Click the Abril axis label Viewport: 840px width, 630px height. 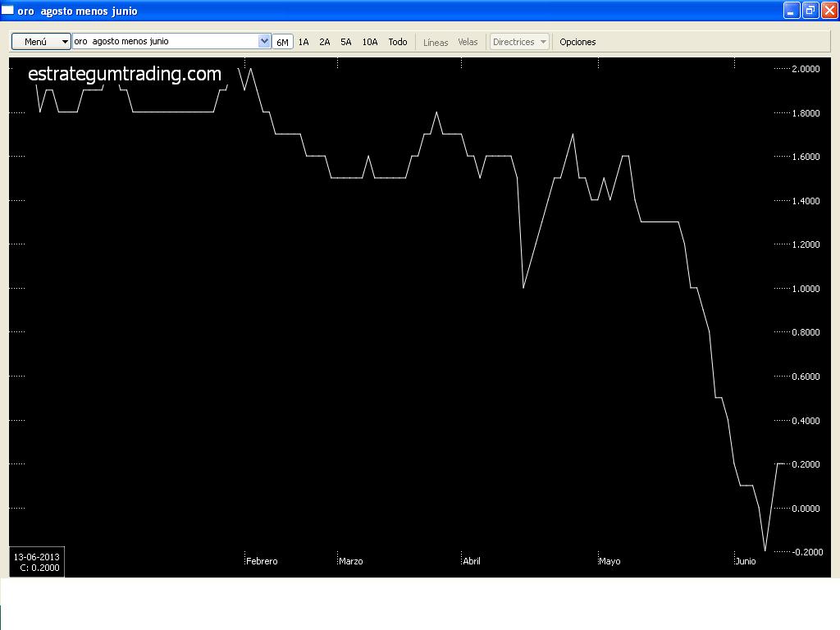point(472,561)
